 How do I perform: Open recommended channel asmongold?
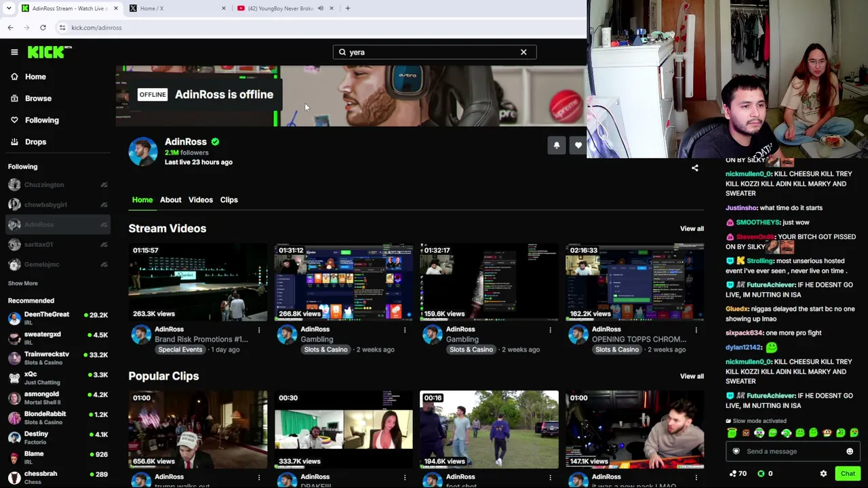[x=58, y=398]
